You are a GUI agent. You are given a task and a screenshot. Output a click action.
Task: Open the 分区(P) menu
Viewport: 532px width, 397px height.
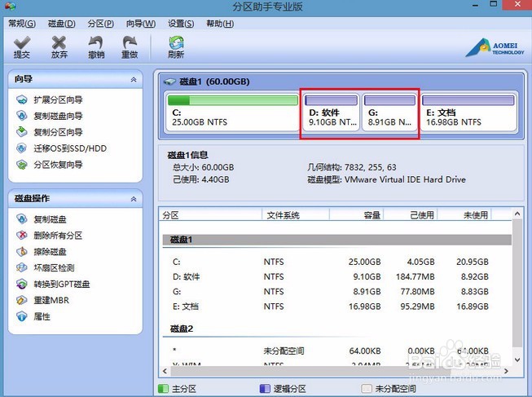click(100, 24)
